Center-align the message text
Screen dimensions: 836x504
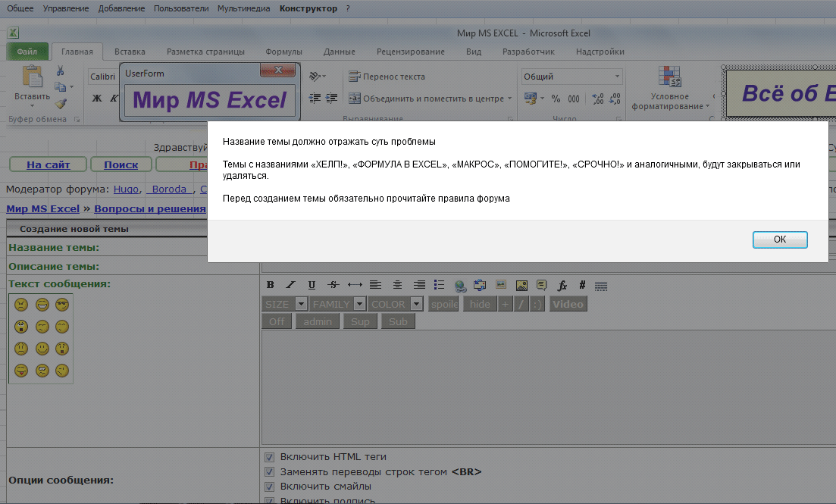397,285
